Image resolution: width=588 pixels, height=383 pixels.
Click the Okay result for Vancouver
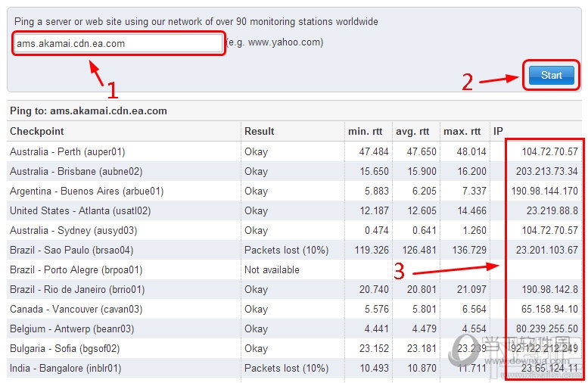pos(256,309)
